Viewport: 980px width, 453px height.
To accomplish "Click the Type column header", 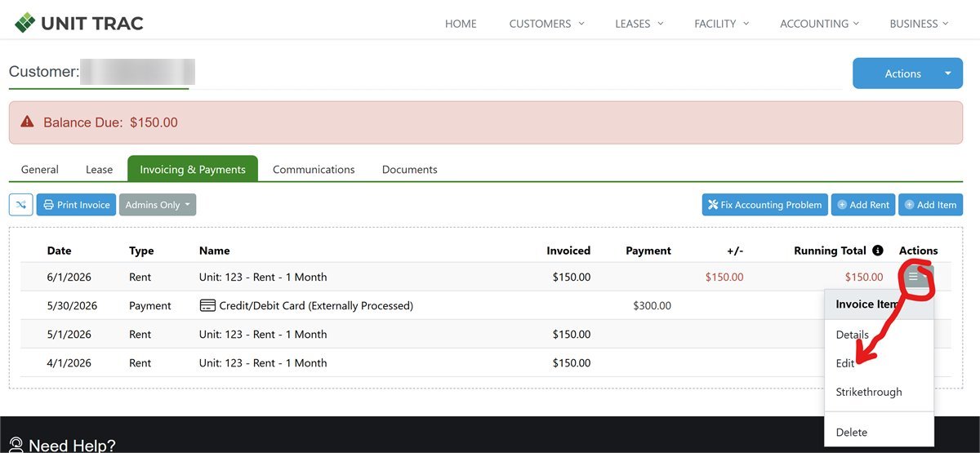I will pyautogui.click(x=141, y=251).
